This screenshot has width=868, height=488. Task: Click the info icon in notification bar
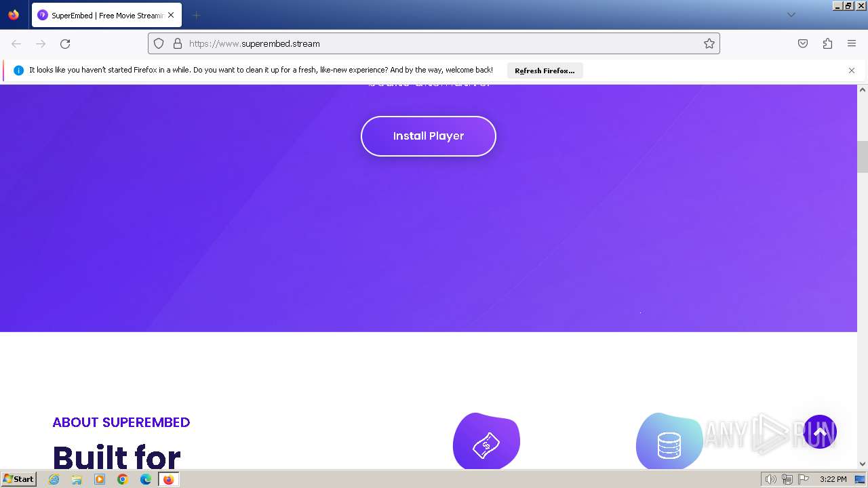coord(18,70)
